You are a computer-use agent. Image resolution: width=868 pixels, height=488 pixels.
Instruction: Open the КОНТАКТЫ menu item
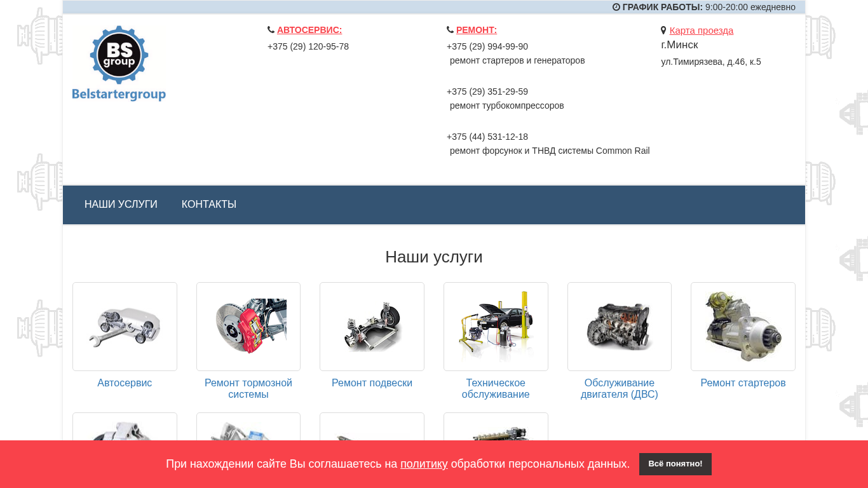209,205
